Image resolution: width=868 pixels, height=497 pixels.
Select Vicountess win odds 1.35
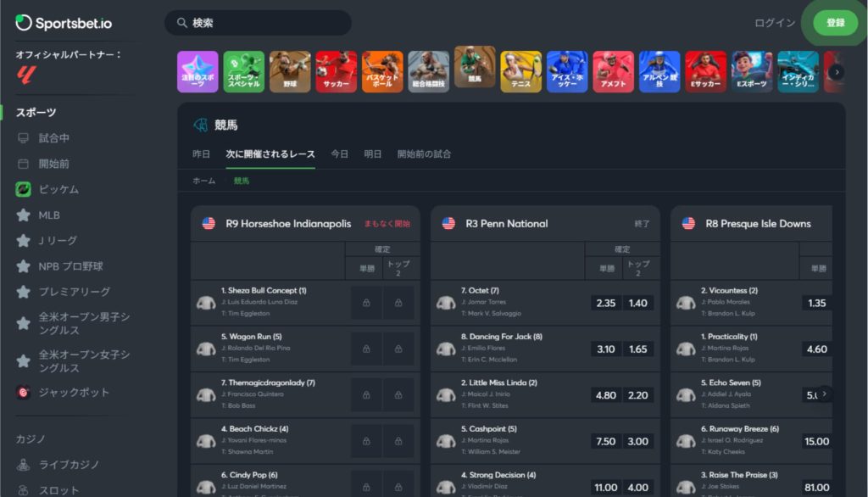click(816, 303)
